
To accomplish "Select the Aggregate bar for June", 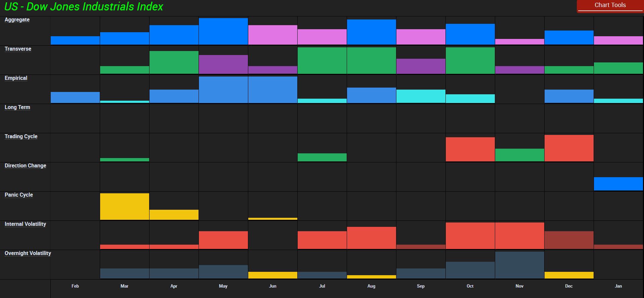I will pos(273,35).
